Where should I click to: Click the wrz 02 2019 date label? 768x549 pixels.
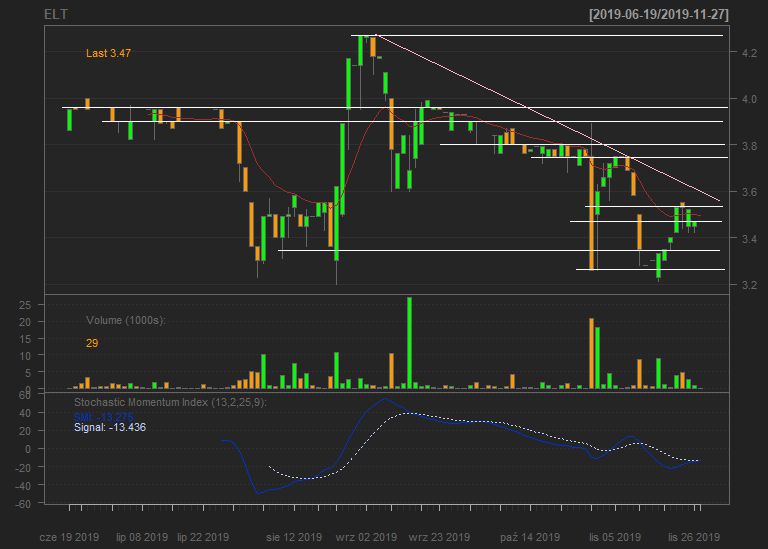(366, 537)
